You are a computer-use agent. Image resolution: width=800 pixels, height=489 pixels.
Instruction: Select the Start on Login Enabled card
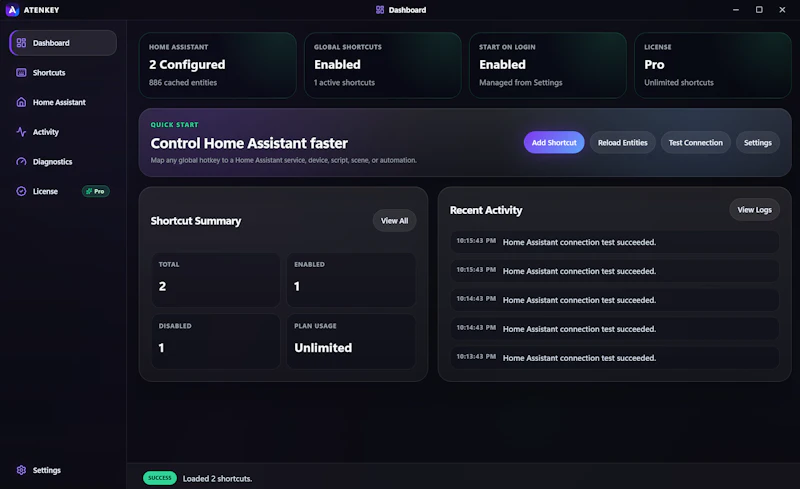[548, 65]
